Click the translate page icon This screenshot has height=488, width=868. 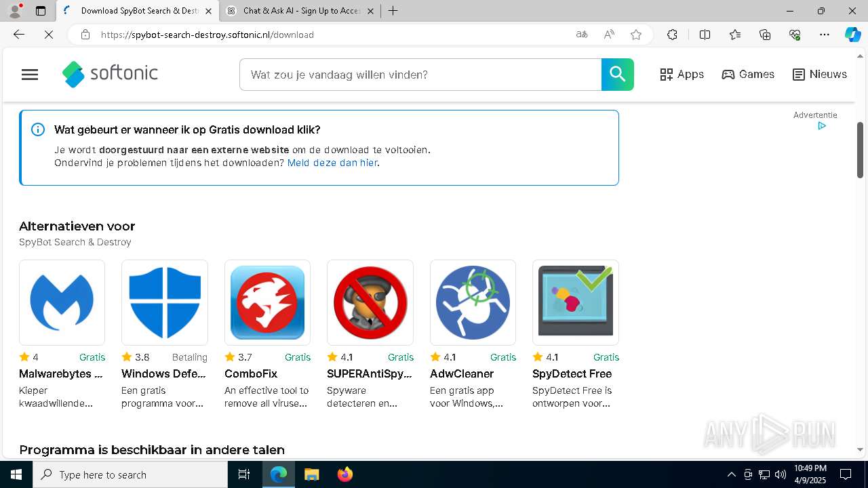582,35
